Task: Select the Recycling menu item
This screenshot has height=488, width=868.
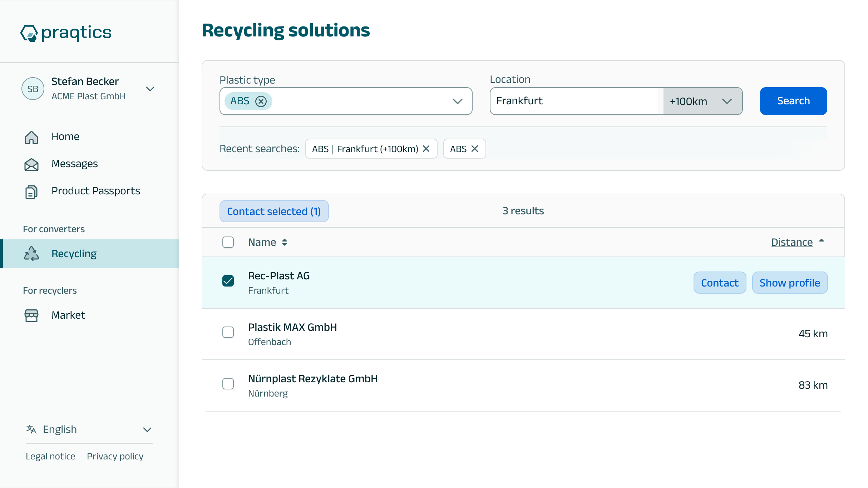Action: (x=89, y=254)
